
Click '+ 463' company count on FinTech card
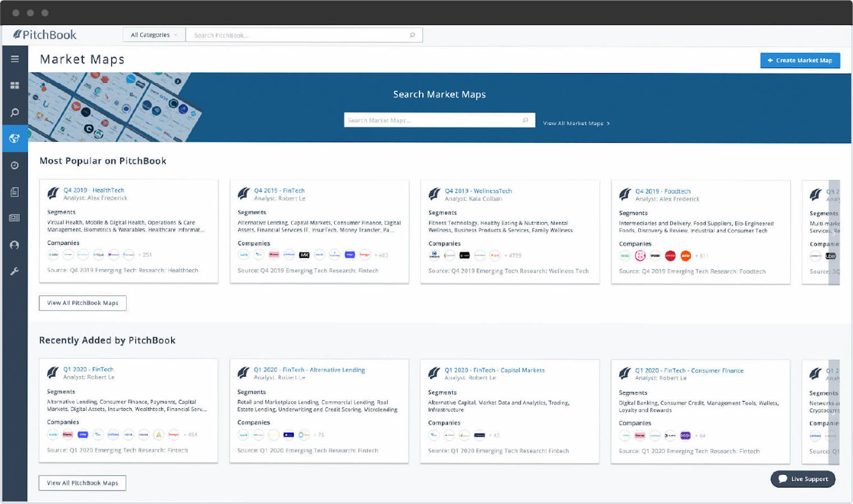(x=381, y=255)
